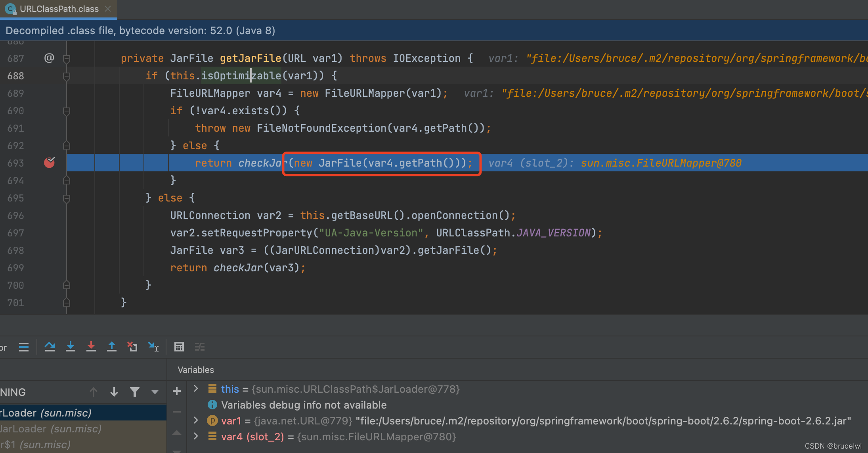
Task: Click the Step Out icon
Action: (112, 347)
